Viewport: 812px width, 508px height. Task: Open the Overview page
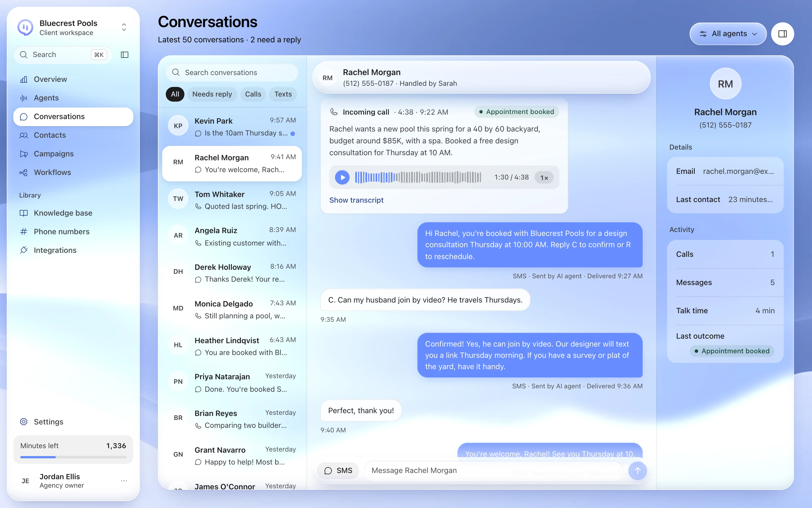click(x=73, y=79)
